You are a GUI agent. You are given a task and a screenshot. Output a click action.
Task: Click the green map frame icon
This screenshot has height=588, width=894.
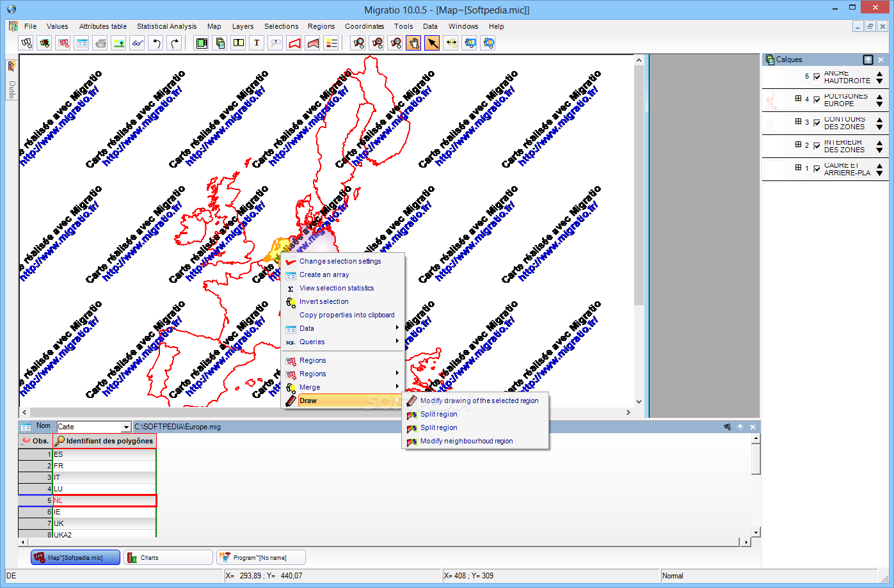(x=202, y=43)
